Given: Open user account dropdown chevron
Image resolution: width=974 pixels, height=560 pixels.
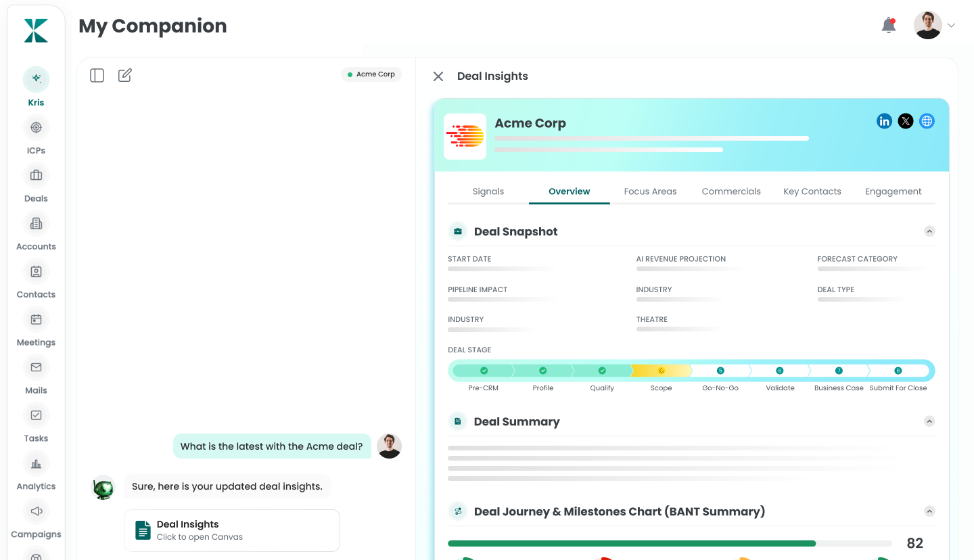Looking at the screenshot, I should coord(951,26).
